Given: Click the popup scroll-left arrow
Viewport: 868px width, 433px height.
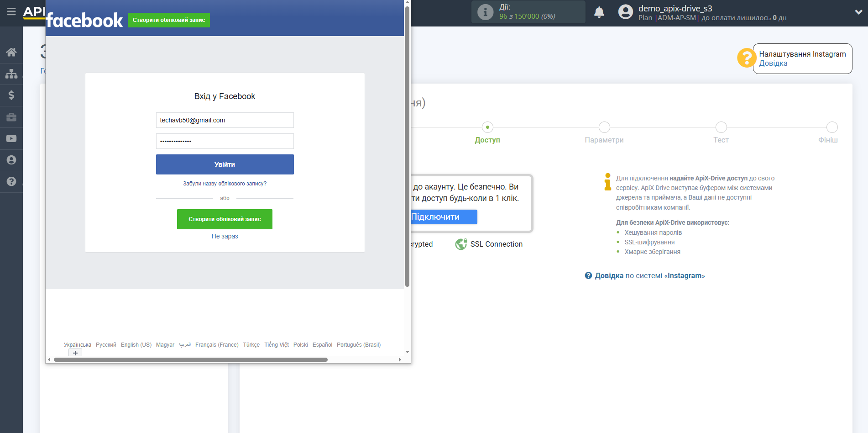Looking at the screenshot, I should (49, 359).
